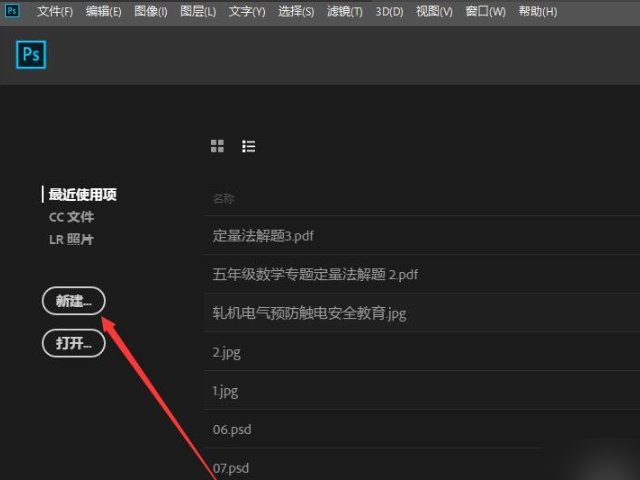Click the small Ps icon in title bar
Image resolution: width=640 pixels, height=480 pixels.
[x=11, y=11]
